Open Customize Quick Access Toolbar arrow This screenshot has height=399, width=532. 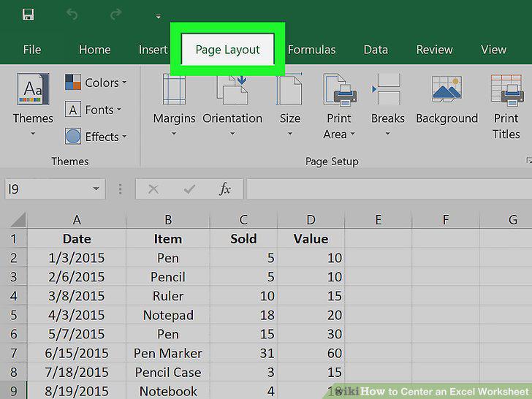(x=159, y=16)
